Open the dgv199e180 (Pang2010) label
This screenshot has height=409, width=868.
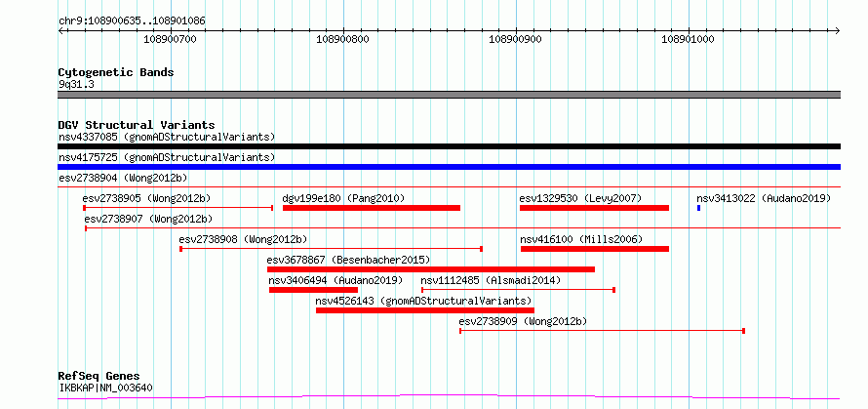(x=343, y=198)
